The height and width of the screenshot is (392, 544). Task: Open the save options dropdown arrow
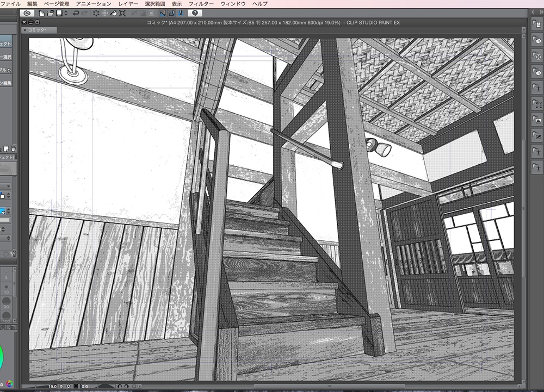[x=65, y=14]
